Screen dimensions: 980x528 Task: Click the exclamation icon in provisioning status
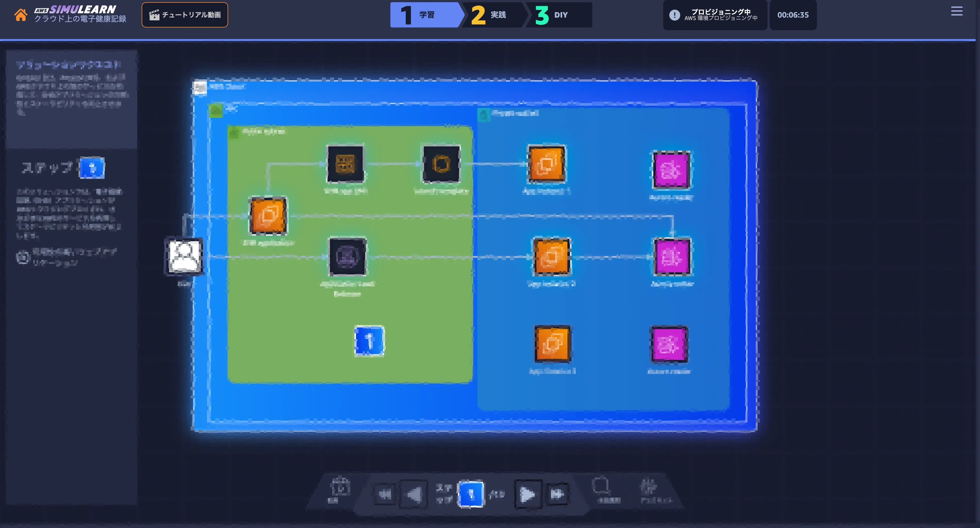point(674,15)
